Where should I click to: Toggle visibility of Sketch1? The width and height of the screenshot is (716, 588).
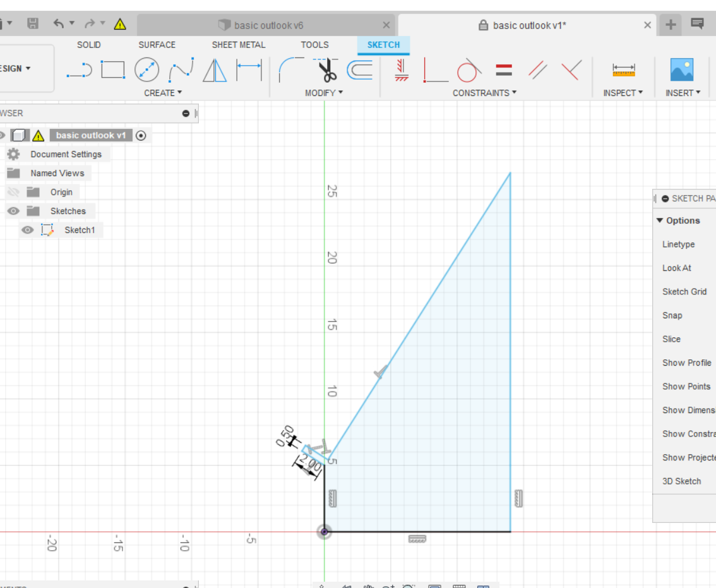(27, 230)
